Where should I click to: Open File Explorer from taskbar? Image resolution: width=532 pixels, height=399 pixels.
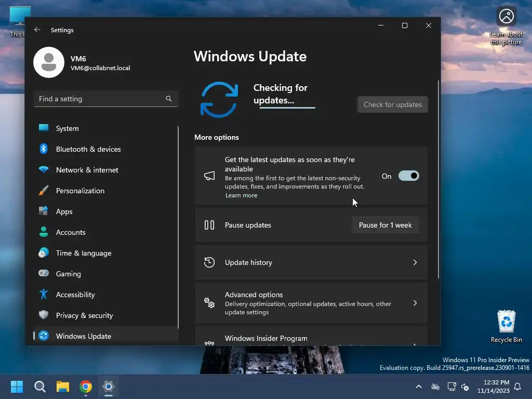(63, 387)
